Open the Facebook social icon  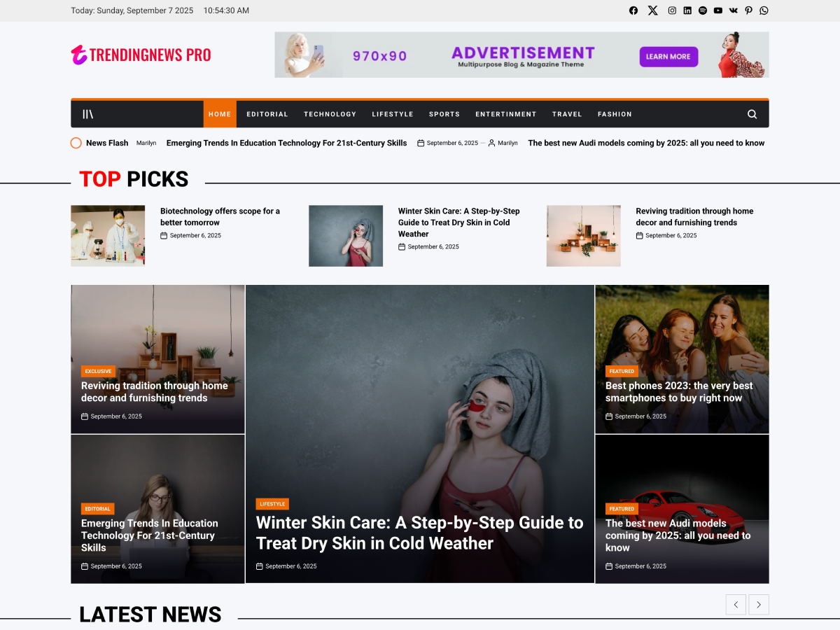633,10
